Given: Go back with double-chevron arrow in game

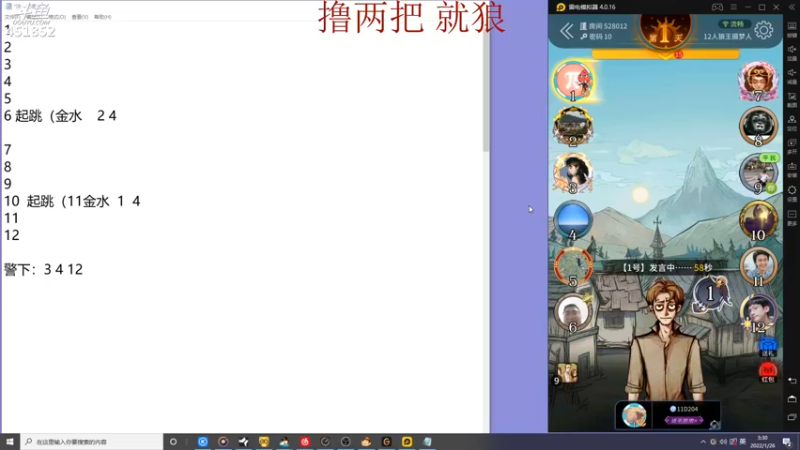Looking at the screenshot, I should coord(566,31).
